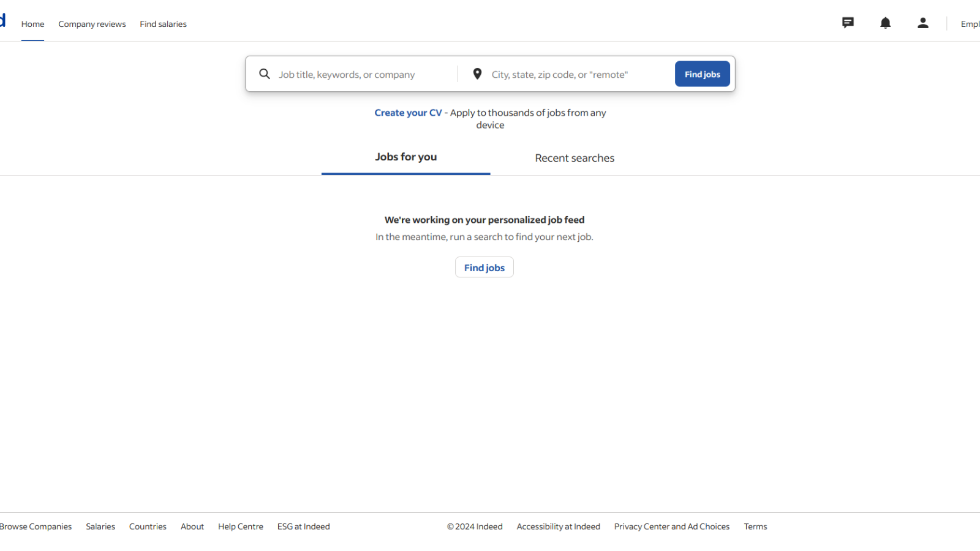The width and height of the screenshot is (980, 551).
Task: Open the user profile icon
Action: point(922,23)
